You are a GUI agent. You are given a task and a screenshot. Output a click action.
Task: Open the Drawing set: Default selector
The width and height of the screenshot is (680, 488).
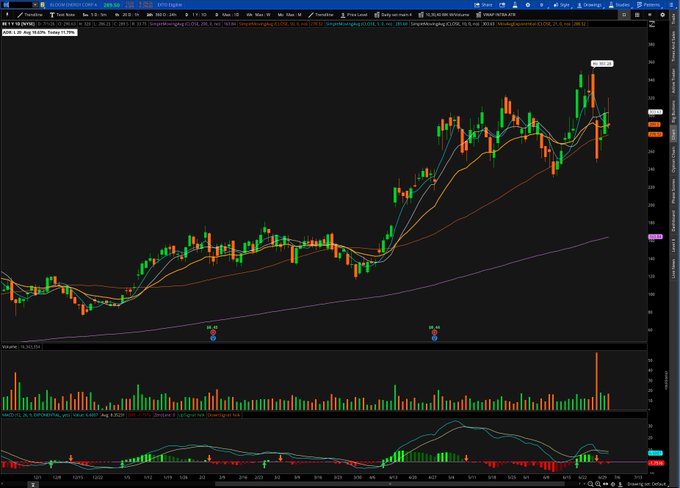tap(648, 484)
